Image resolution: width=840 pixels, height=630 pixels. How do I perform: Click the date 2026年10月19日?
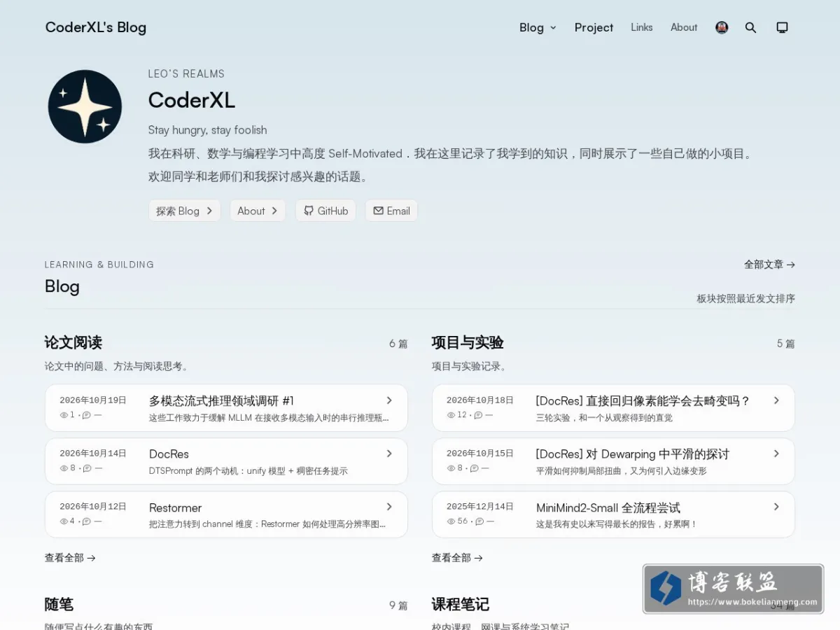point(93,400)
